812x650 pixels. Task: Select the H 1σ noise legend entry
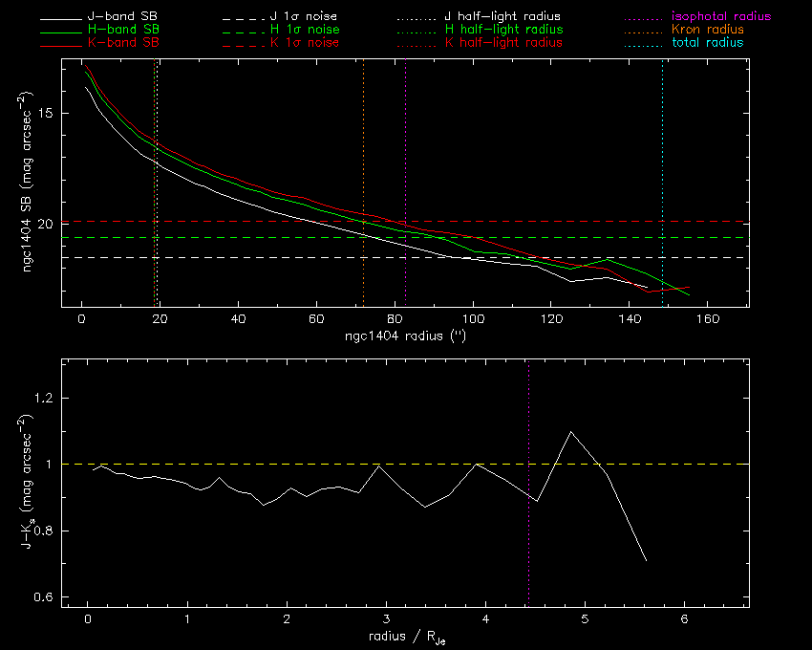[x=310, y=31]
